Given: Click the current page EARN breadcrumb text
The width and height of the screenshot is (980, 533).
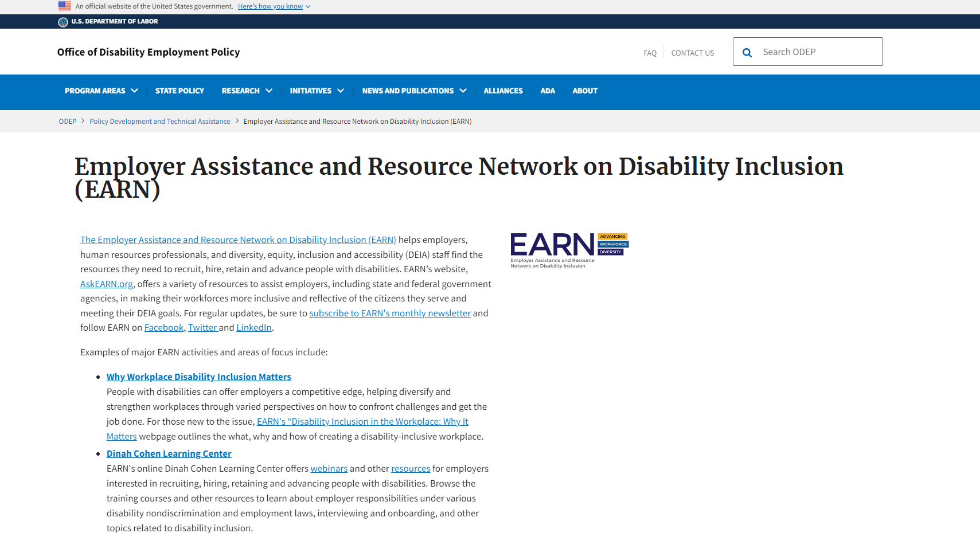Looking at the screenshot, I should (357, 122).
